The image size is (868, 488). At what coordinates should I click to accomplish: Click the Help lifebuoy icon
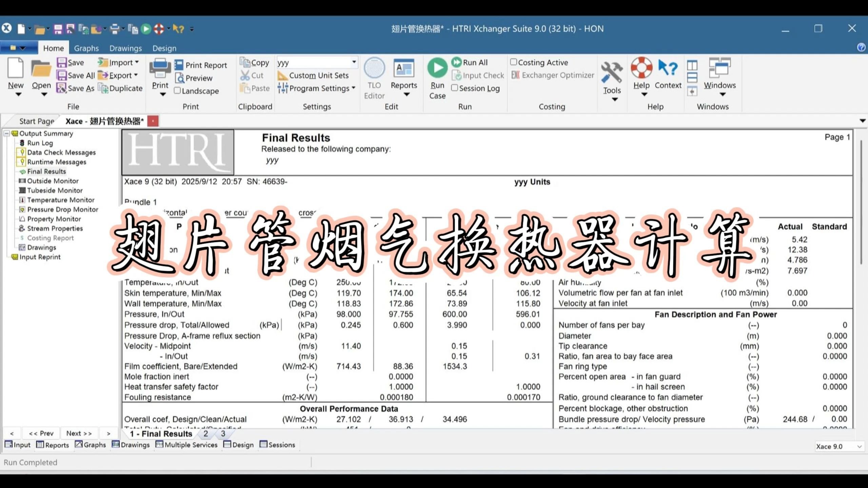[x=641, y=68]
